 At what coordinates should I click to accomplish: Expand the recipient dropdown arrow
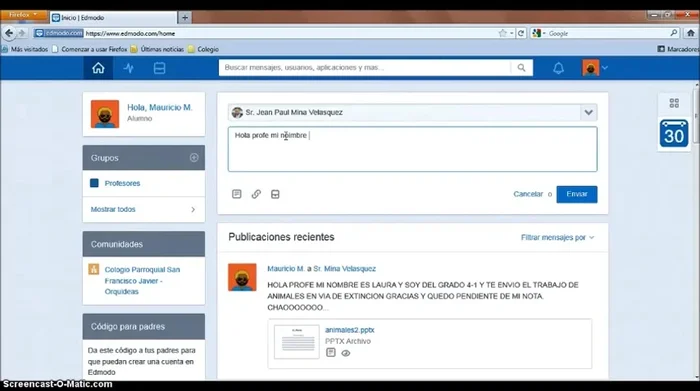(x=588, y=112)
